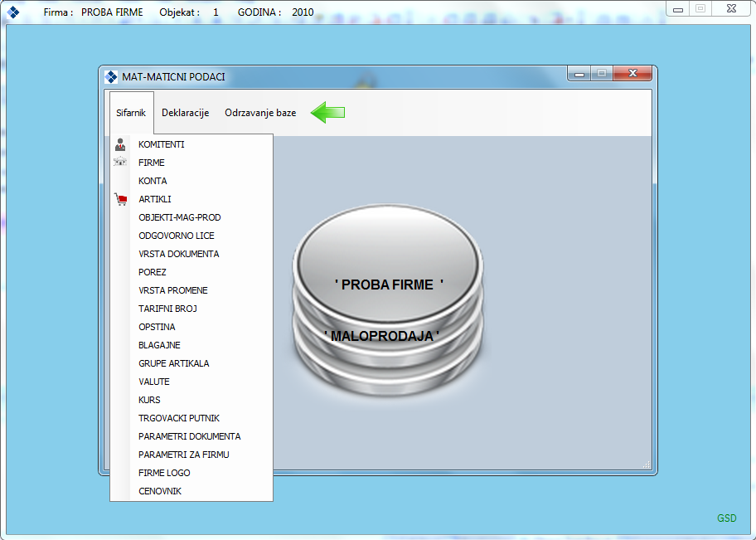Select KONTA from the Sifarnik menu
The height and width of the screenshot is (540, 756).
[x=153, y=181]
